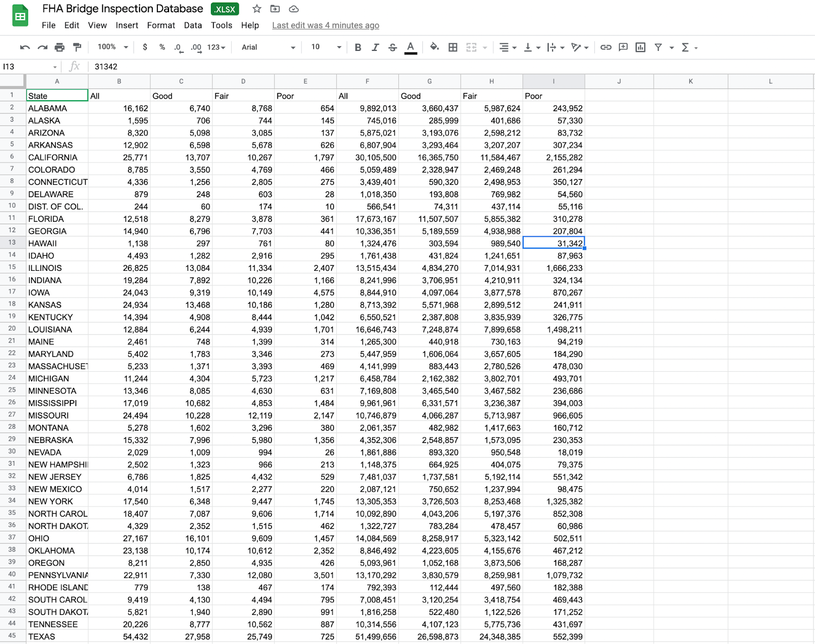Screen dimensions: 815x644
Task: Click the Print icon
Action: (x=60, y=47)
